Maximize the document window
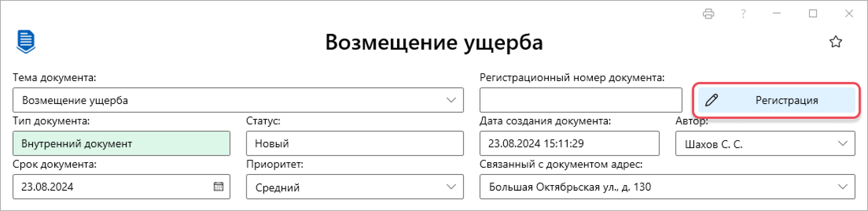Image resolution: width=868 pixels, height=211 pixels. (813, 14)
